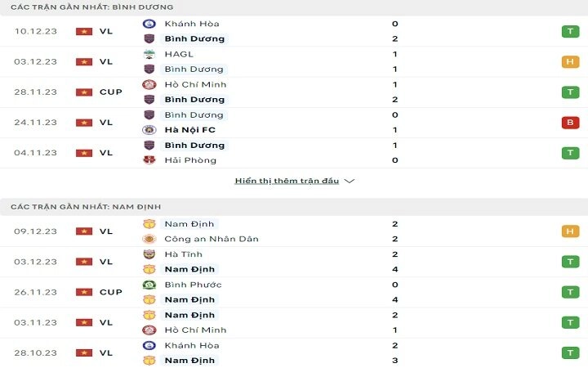Click the Hà Nội FC club badge
This screenshot has width=588, height=368.
point(149,130)
